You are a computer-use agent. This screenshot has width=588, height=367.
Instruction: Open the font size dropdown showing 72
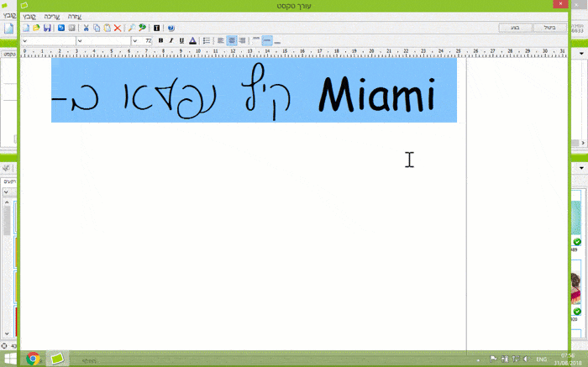tap(135, 40)
